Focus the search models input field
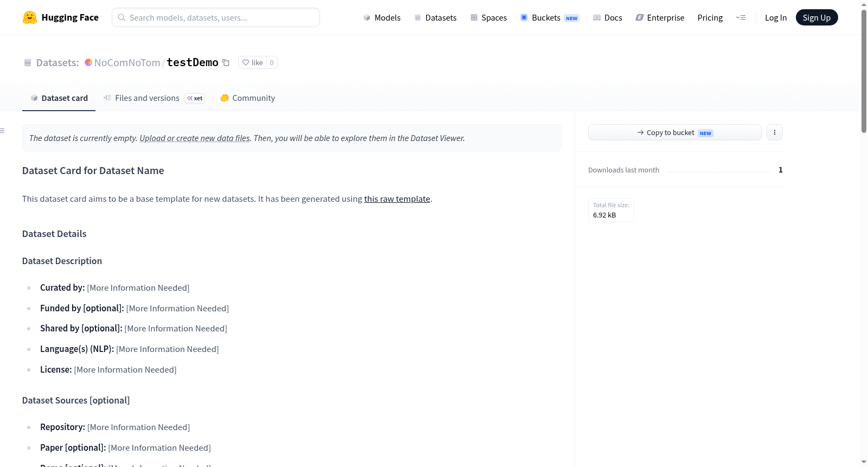 [216, 17]
